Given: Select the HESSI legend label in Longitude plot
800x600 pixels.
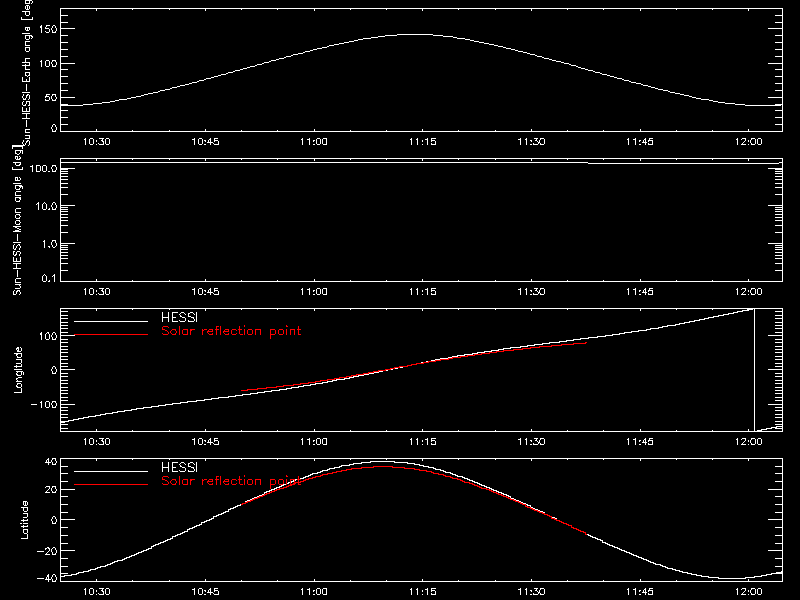Looking at the screenshot, I should [179, 317].
